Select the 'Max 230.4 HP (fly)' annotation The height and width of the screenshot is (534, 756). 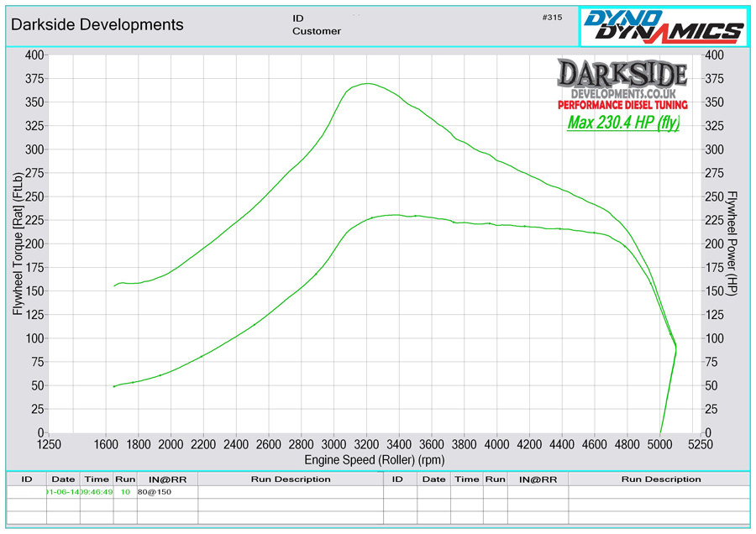[623, 123]
